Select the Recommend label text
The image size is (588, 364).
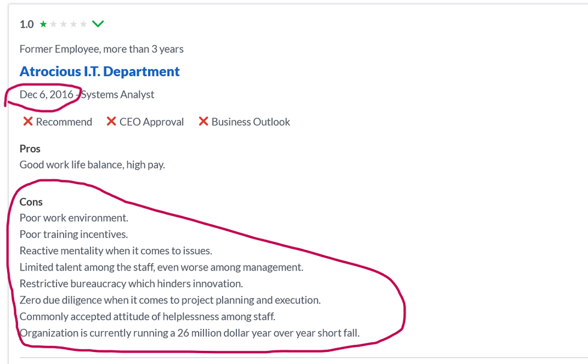click(x=64, y=122)
